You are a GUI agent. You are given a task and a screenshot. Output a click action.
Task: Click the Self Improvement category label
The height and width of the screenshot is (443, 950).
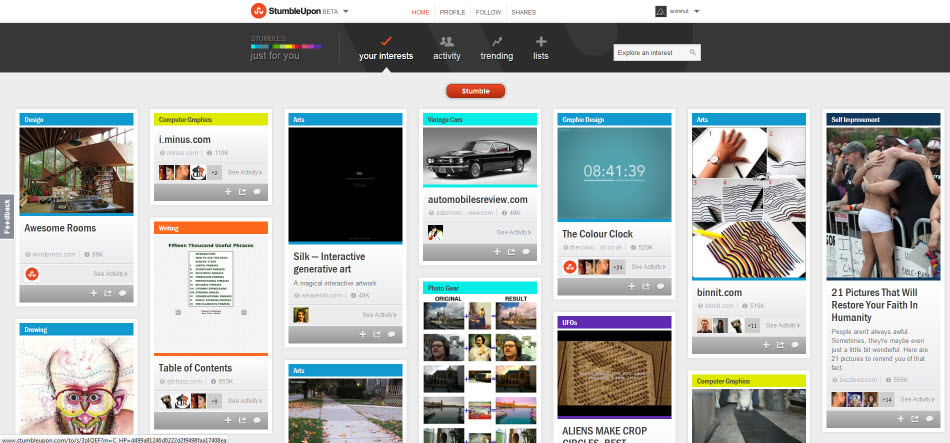click(x=855, y=120)
